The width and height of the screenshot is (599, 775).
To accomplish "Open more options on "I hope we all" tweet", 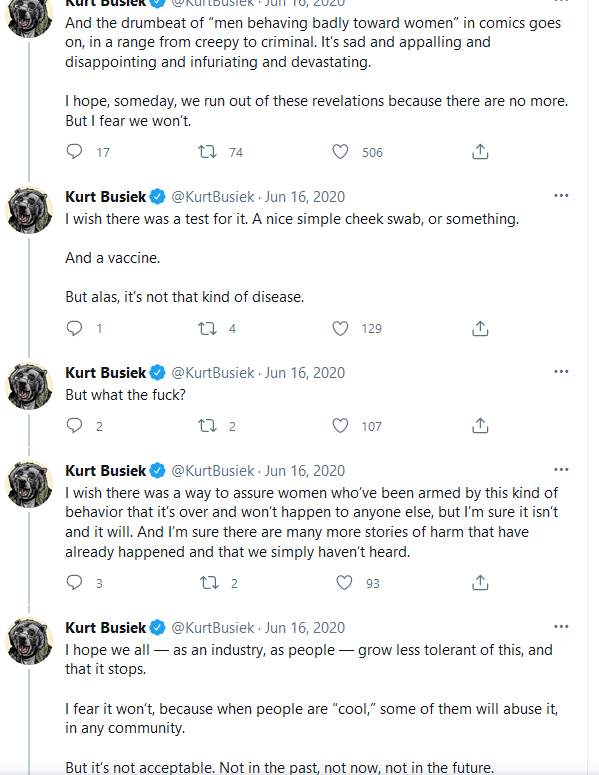I will (561, 627).
